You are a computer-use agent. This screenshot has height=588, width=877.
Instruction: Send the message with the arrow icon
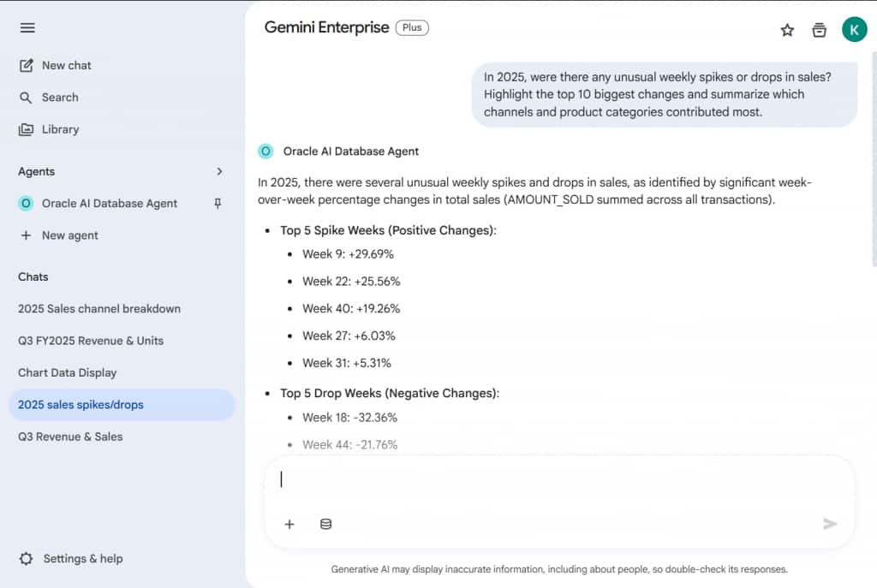(x=829, y=524)
